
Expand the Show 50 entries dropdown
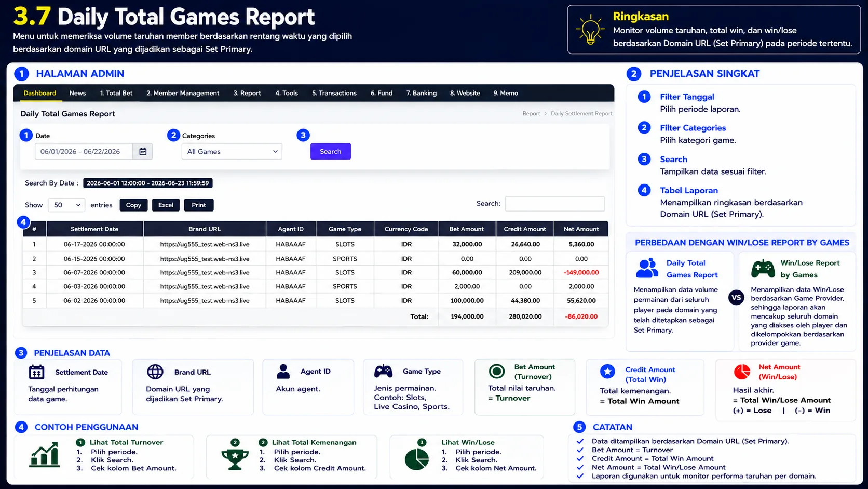pyautogui.click(x=66, y=205)
